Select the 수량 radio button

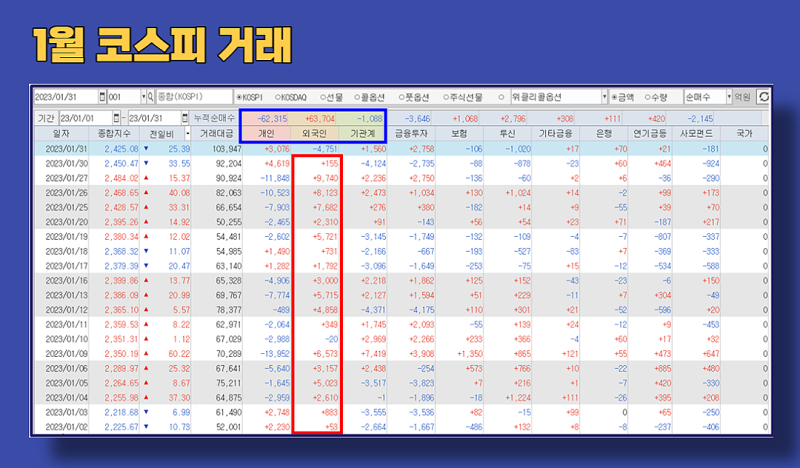coord(647,97)
